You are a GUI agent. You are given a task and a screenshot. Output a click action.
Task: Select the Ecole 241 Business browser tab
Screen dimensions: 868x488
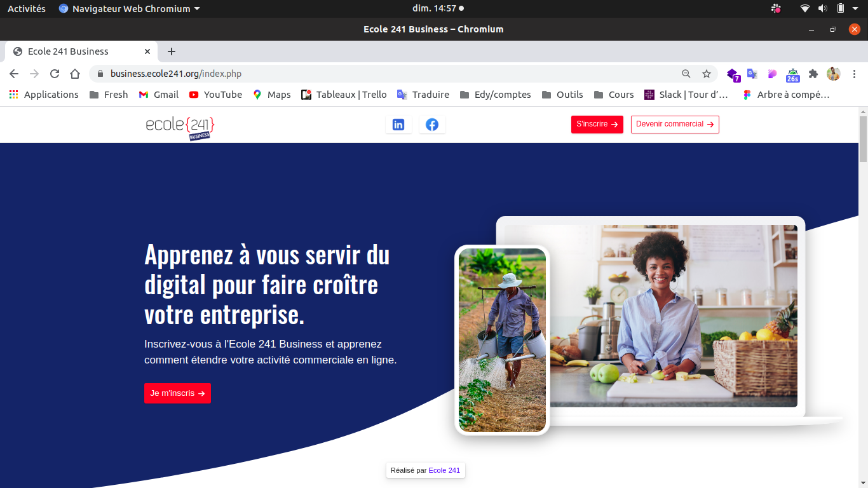(81, 51)
